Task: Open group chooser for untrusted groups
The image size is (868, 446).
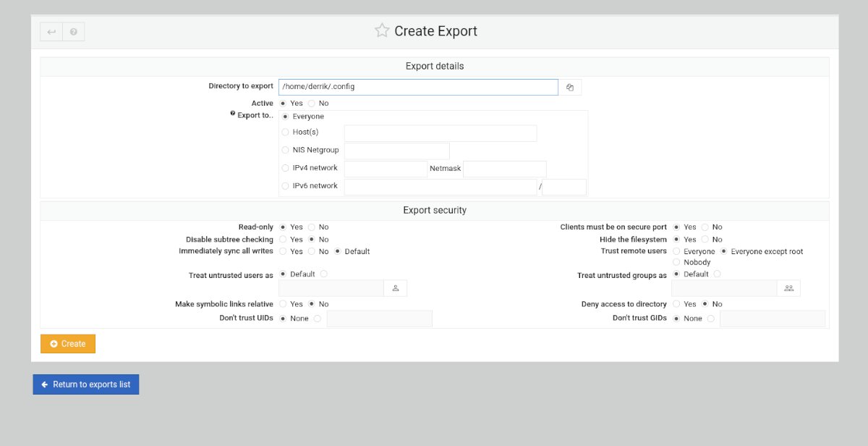Action: click(x=788, y=288)
